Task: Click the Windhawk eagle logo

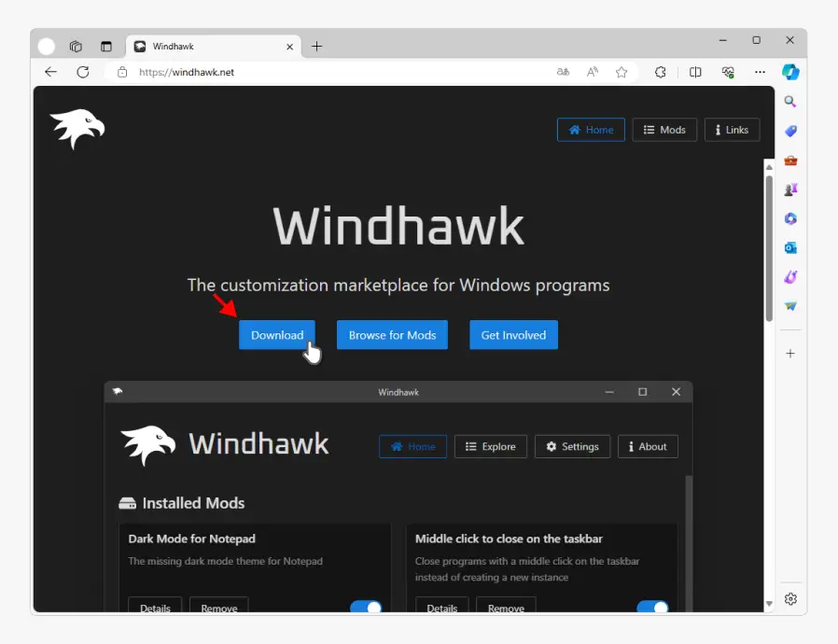Action: [77, 129]
